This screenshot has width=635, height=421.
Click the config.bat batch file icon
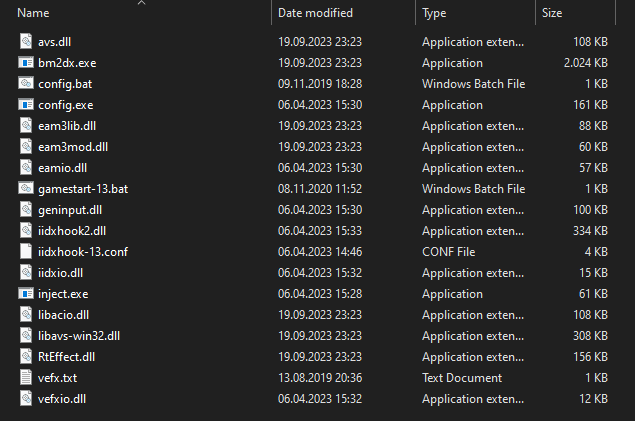coord(27,84)
